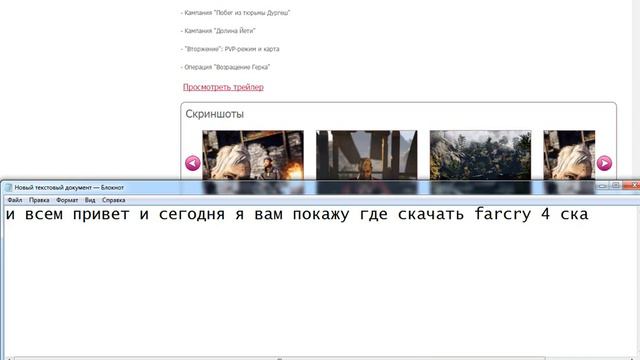The height and width of the screenshot is (360, 640).
Task: Open the Справка menu in Notepad
Action: pyautogui.click(x=113, y=200)
